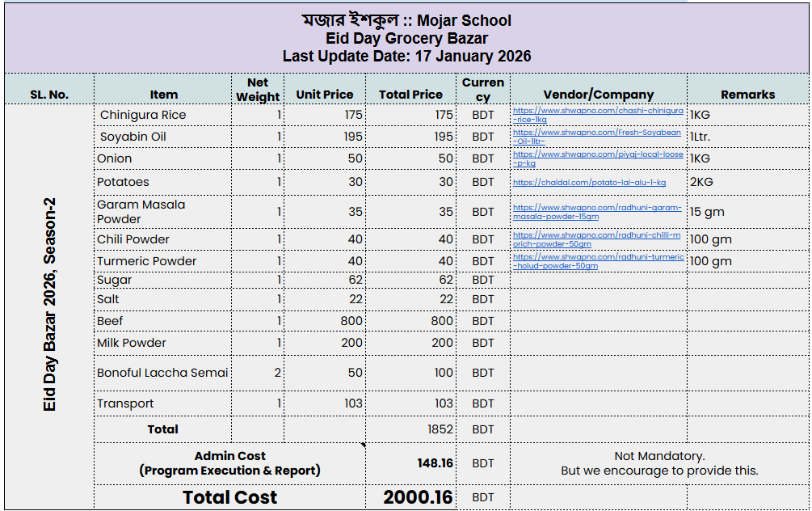Open the Radhuni chilli powder link
This screenshot has height=511, width=812.
[x=596, y=235]
